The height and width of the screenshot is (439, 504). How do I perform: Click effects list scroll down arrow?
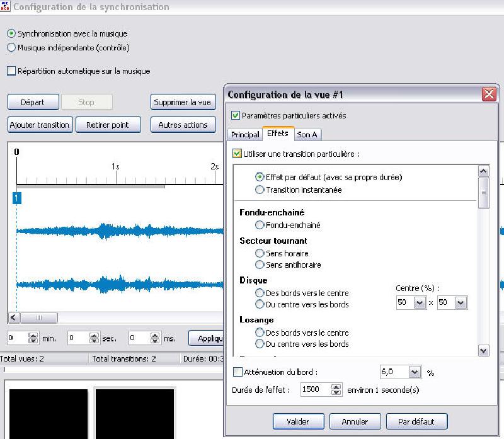(483, 350)
